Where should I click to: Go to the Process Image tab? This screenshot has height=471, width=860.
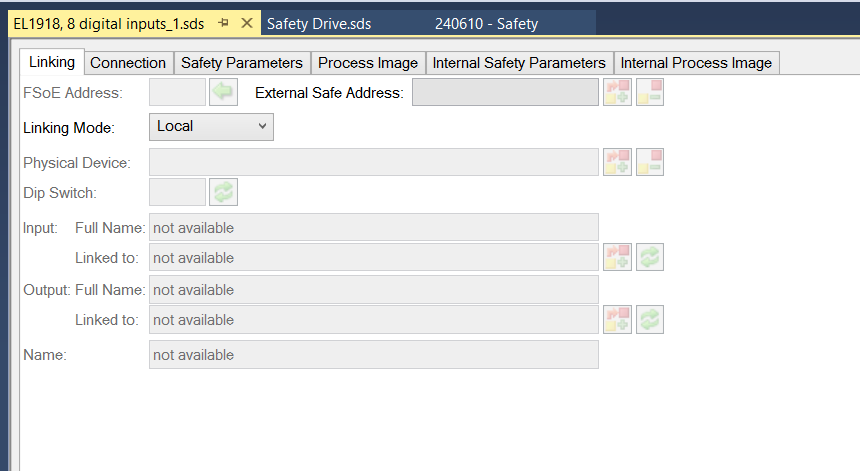[x=368, y=63]
